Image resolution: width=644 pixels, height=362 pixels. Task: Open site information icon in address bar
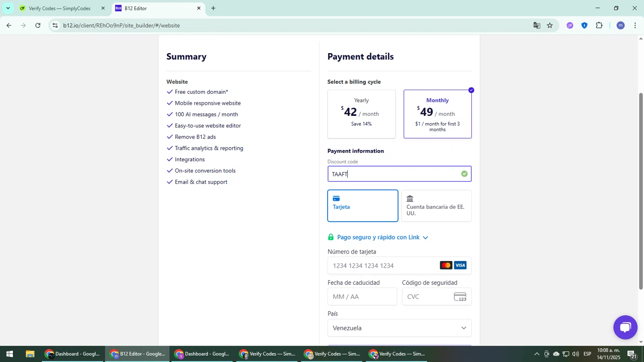pyautogui.click(x=55, y=26)
